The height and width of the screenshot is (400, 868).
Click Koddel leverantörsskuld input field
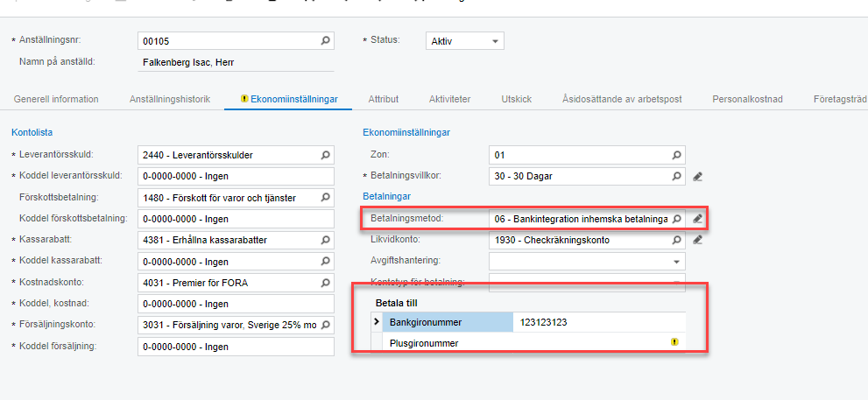[236, 176]
